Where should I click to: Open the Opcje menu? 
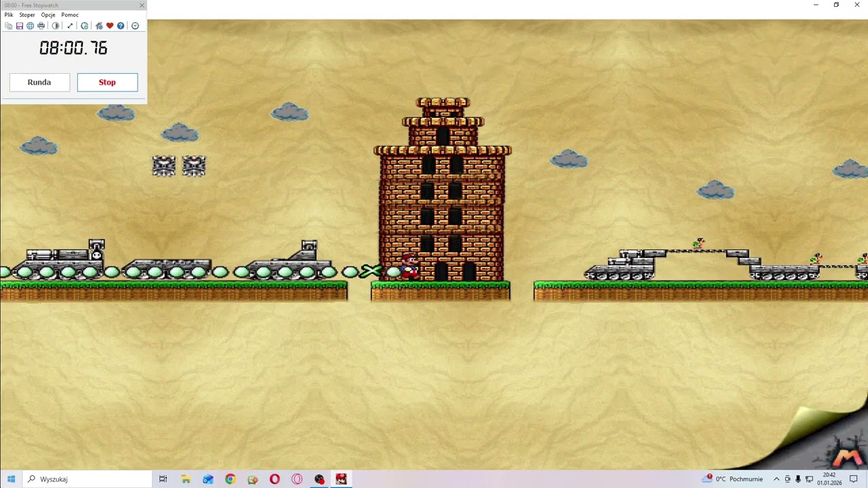tap(48, 15)
